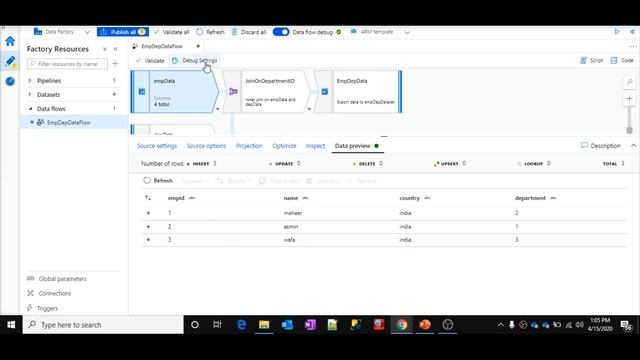Expand the Pipelines tree node
The width and height of the screenshot is (640, 360).
coord(30,80)
